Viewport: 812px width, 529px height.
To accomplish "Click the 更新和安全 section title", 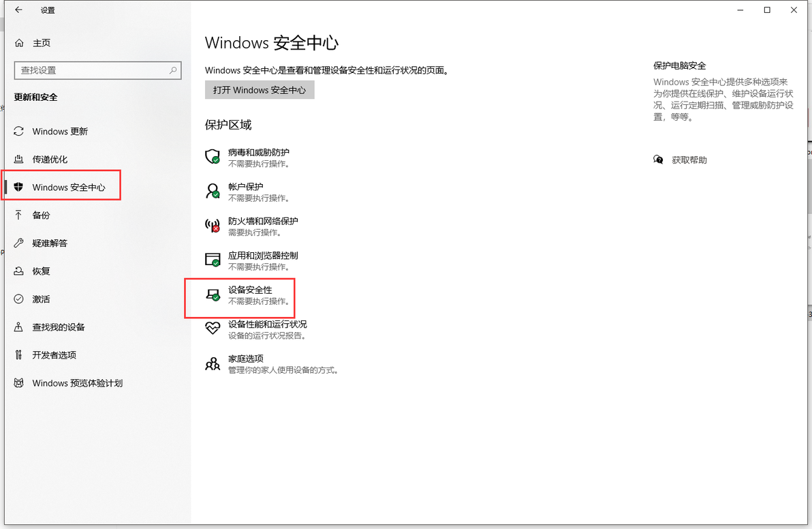I will [35, 97].
